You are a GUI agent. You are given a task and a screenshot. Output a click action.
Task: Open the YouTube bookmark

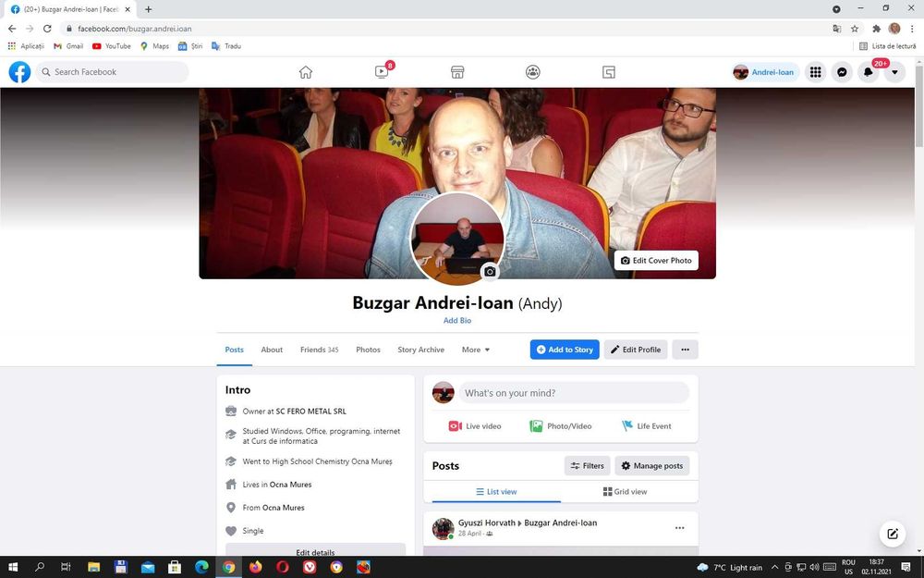click(112, 46)
